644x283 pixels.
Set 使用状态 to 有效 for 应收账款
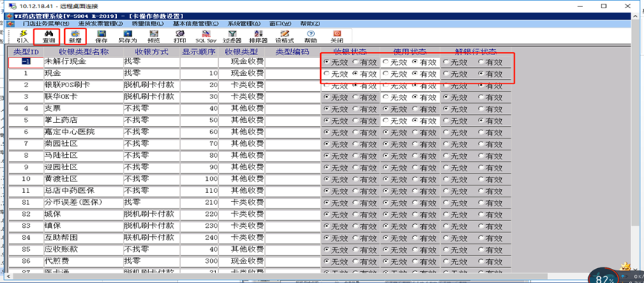pyautogui.click(x=415, y=249)
